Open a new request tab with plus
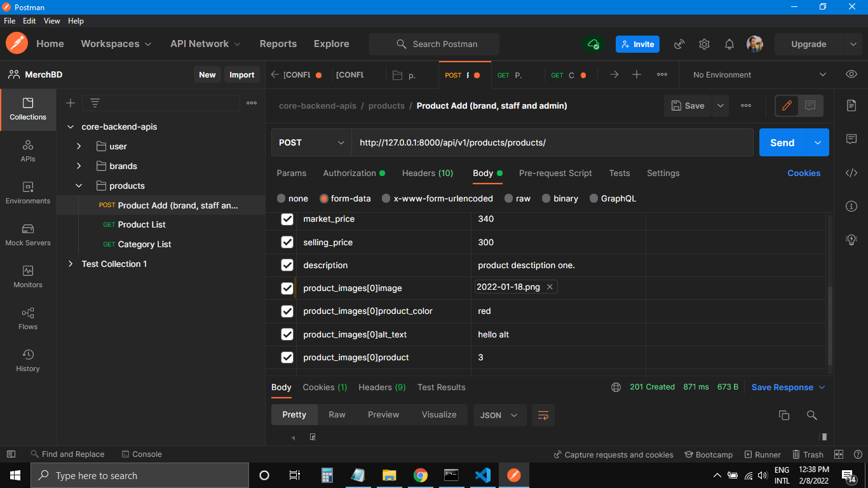The height and width of the screenshot is (488, 868). tap(637, 74)
